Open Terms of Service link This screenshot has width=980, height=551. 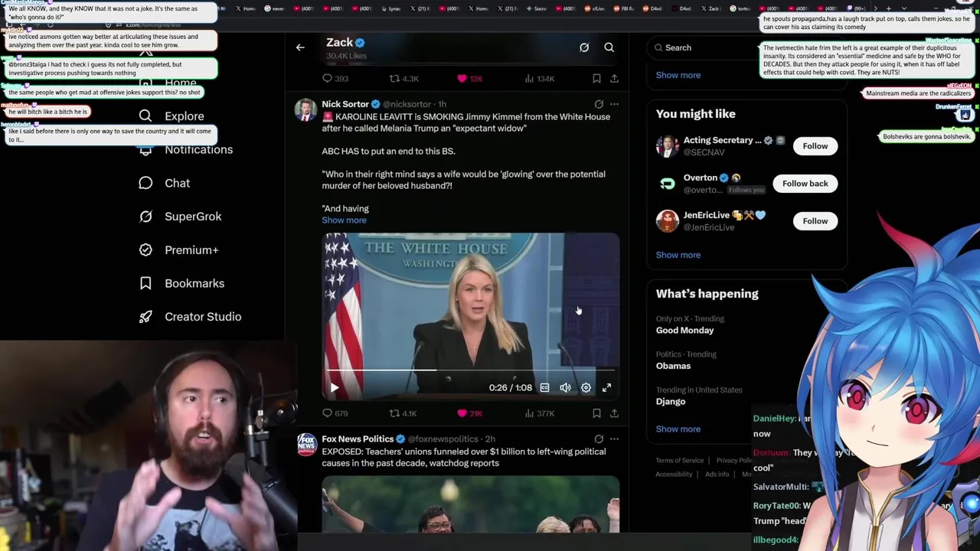point(679,461)
